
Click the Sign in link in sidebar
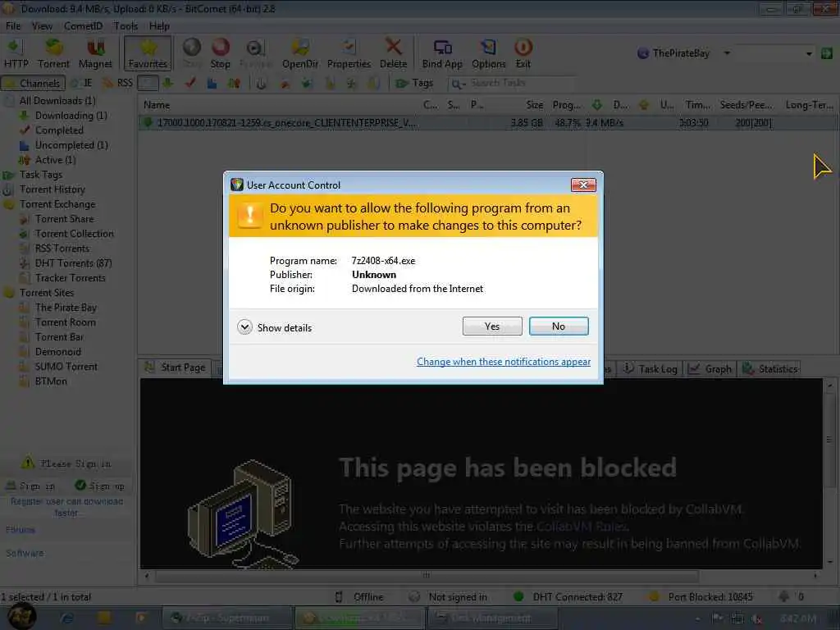[x=31, y=486]
